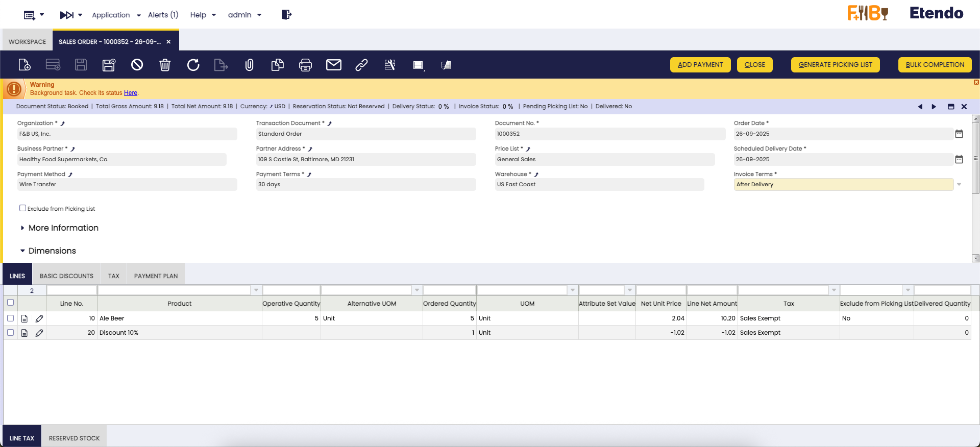Switch to the Payment Plan tab
The height and width of the screenshot is (447, 980).
156,276
